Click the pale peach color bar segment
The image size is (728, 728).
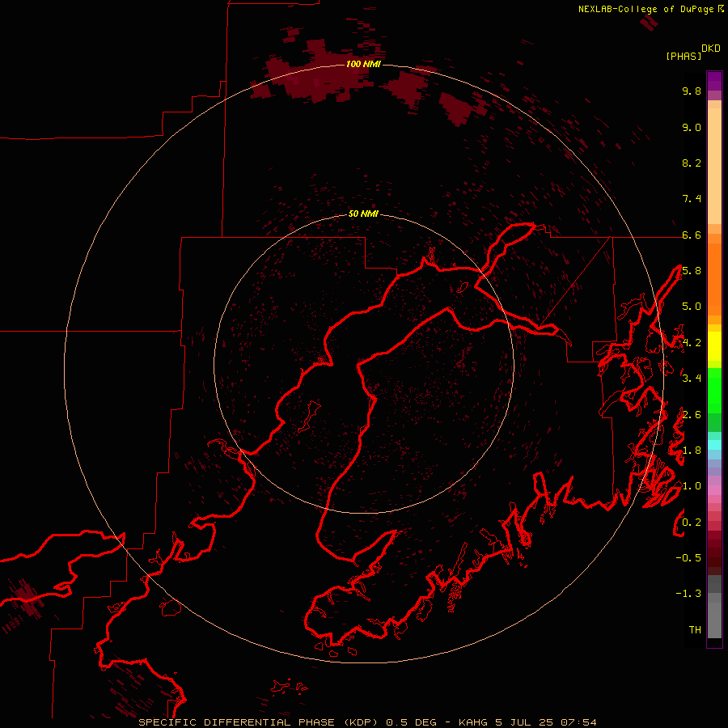[x=714, y=166]
